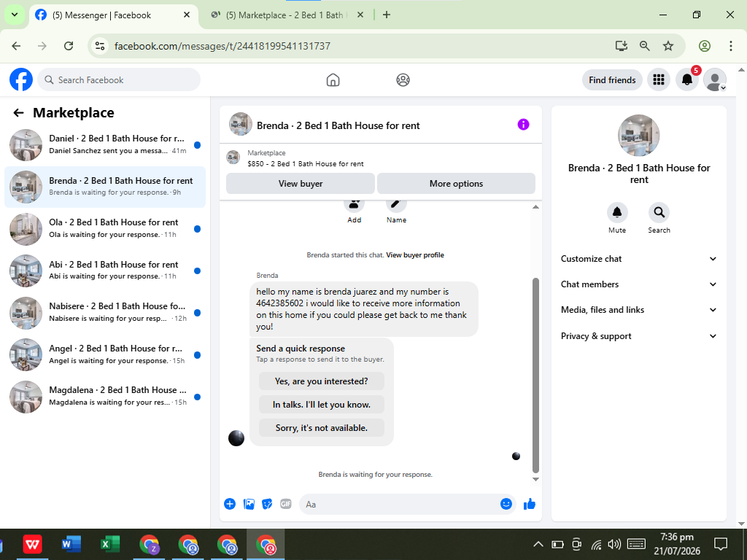Screen dimensions: 747x560
Task: Open Excel from the taskbar
Action: pos(110,544)
